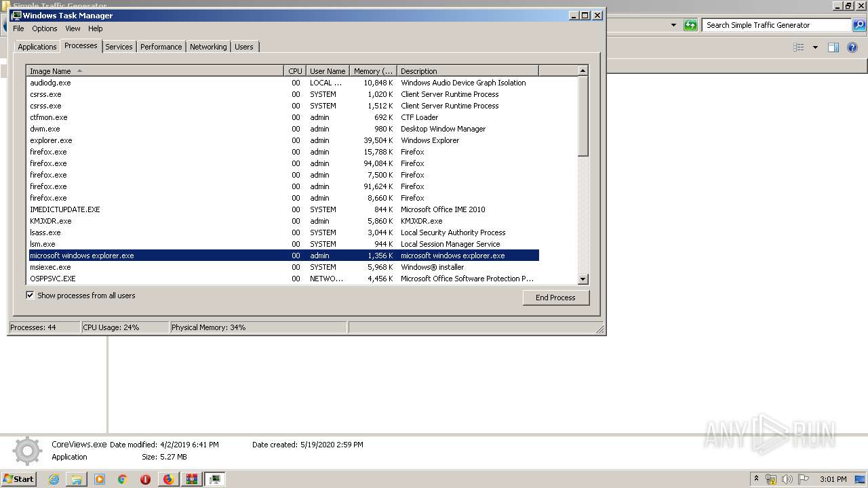Select the lsass.exe process row
This screenshot has width=868, height=488.
(x=283, y=232)
